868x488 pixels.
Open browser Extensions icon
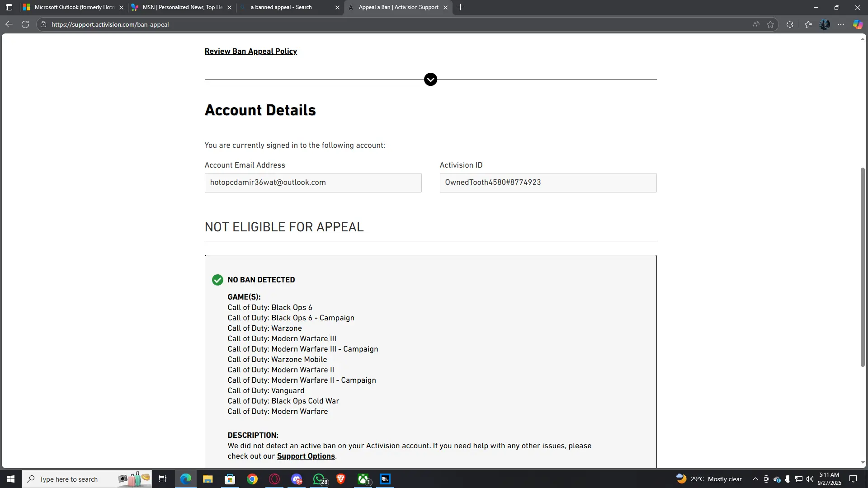[x=790, y=24]
